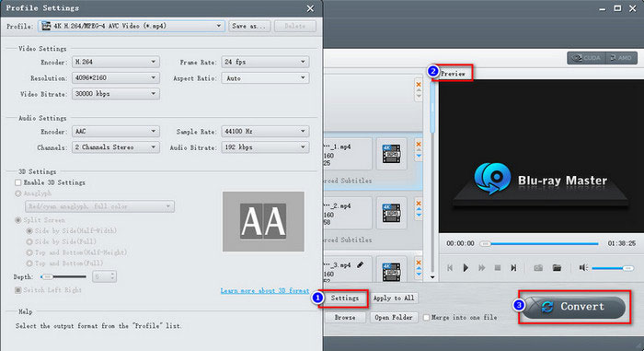Image resolution: width=644 pixels, height=351 pixels.
Task: Click the preview timeline seek bar
Action: (x=538, y=243)
